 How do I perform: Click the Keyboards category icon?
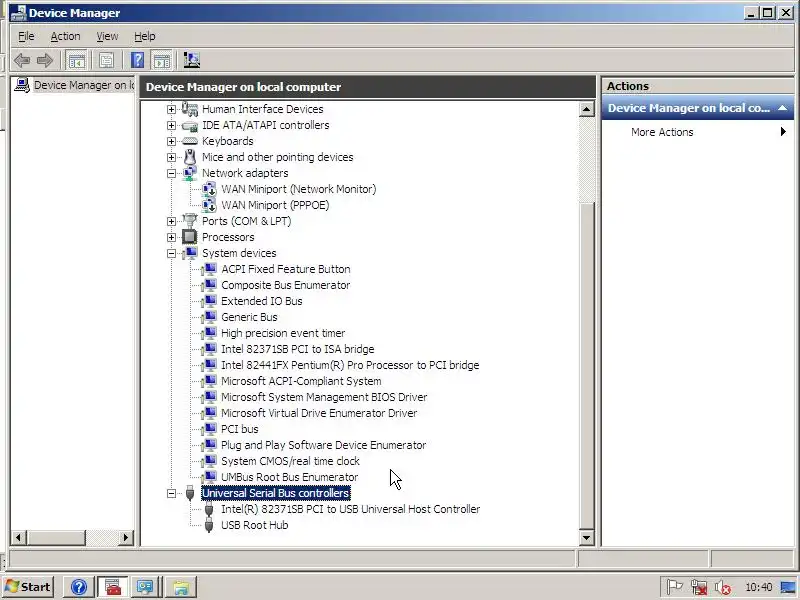click(x=190, y=141)
